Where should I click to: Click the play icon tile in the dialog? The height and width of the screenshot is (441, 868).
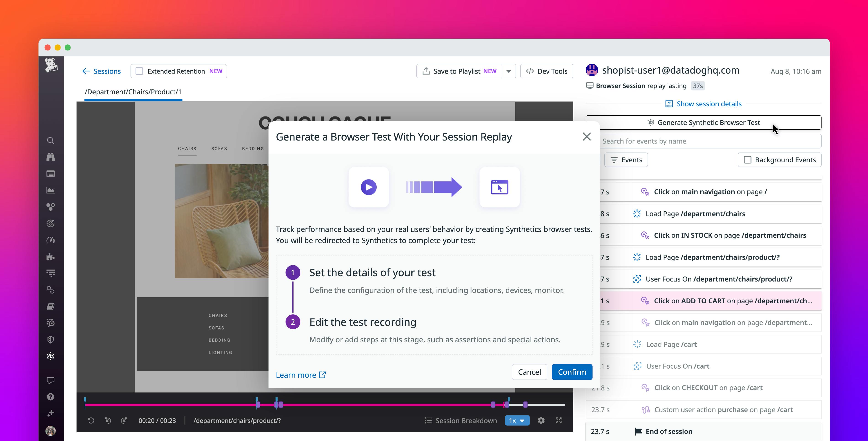point(369,187)
